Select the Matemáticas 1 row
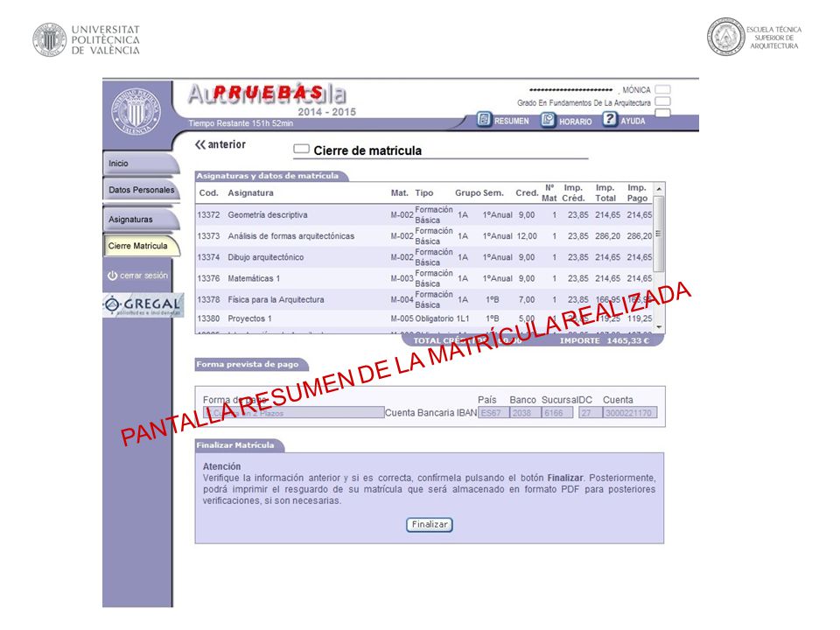Screen dimensions: 840x630 point(424,278)
